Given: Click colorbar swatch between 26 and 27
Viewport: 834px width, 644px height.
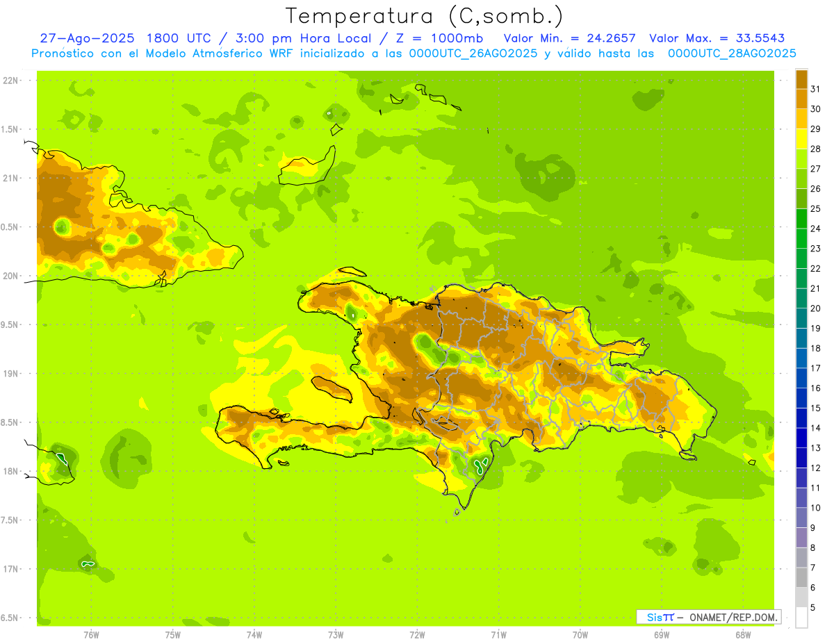Looking at the screenshot, I should pyautogui.click(x=801, y=179).
